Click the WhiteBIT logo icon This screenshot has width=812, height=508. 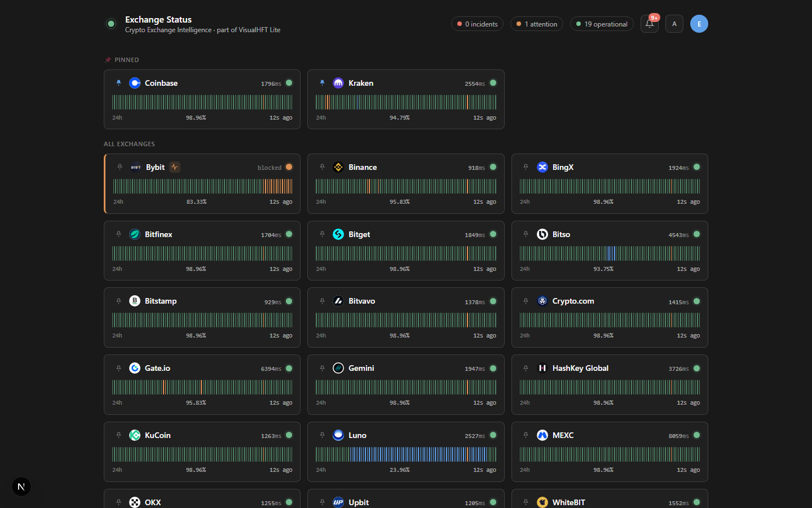point(542,502)
